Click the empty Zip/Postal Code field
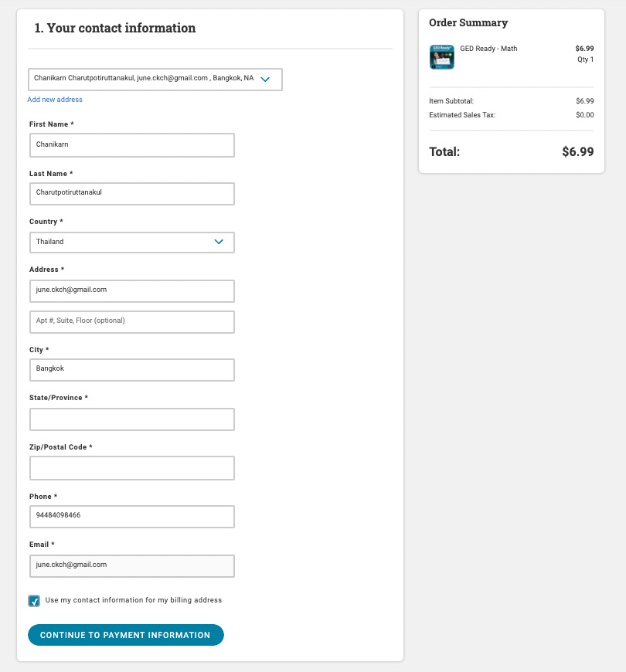Image resolution: width=626 pixels, height=672 pixels. tap(132, 468)
